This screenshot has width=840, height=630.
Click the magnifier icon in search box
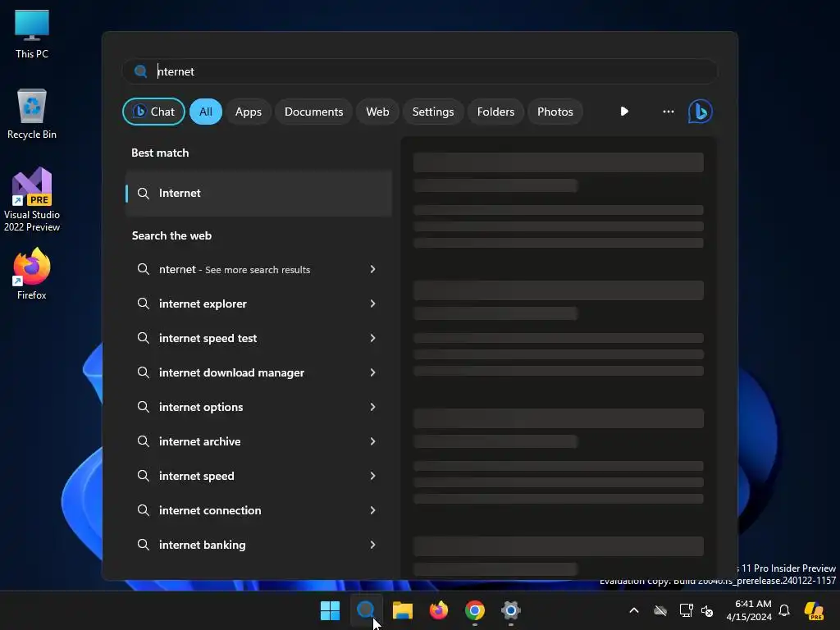(140, 71)
